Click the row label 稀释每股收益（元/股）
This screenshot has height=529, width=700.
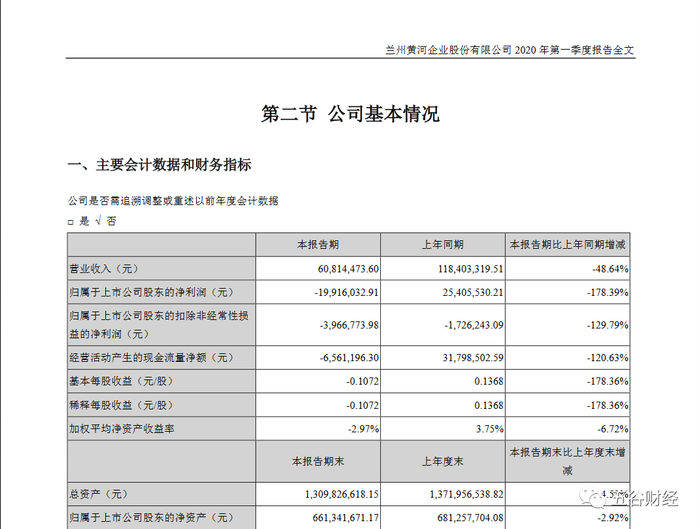pyautogui.click(x=121, y=405)
